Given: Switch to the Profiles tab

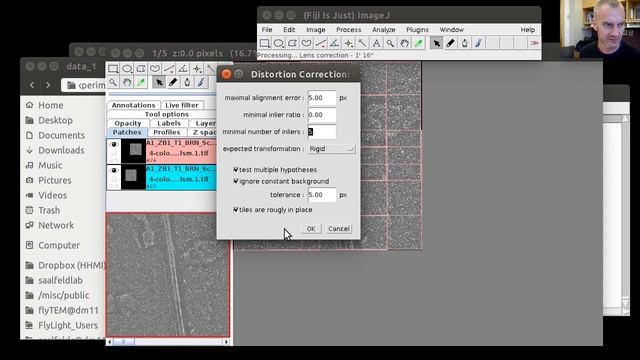Looking at the screenshot, I should click(x=167, y=132).
